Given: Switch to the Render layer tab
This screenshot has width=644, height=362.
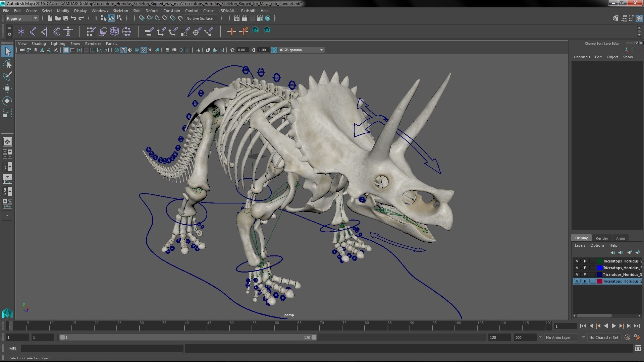Looking at the screenshot, I should click(602, 238).
